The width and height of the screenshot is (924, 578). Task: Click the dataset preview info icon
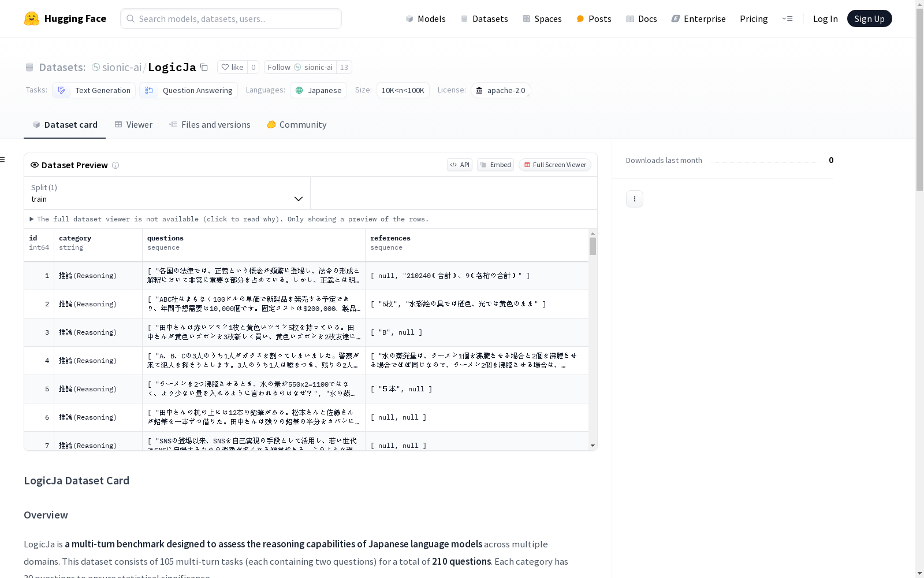tap(115, 165)
